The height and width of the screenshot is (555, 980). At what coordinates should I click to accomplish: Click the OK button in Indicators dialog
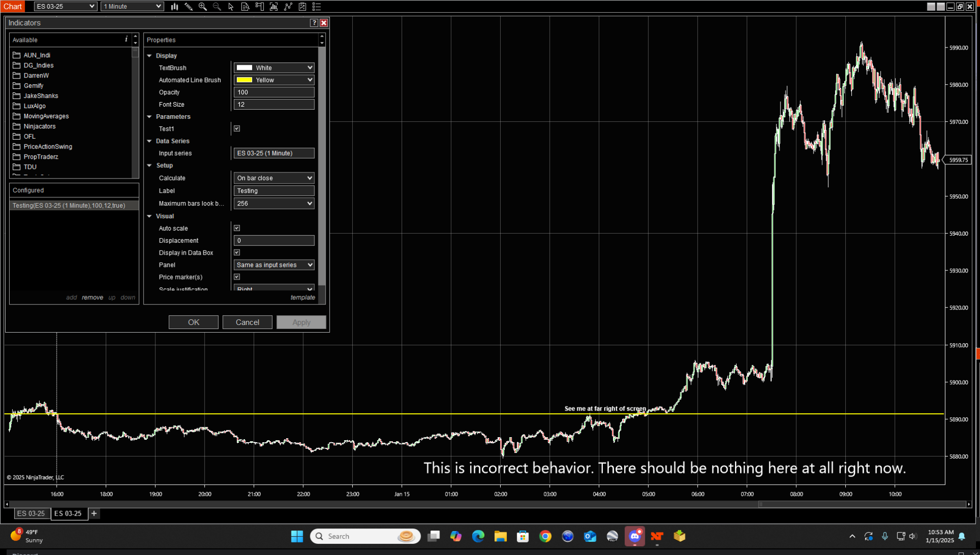[193, 322]
